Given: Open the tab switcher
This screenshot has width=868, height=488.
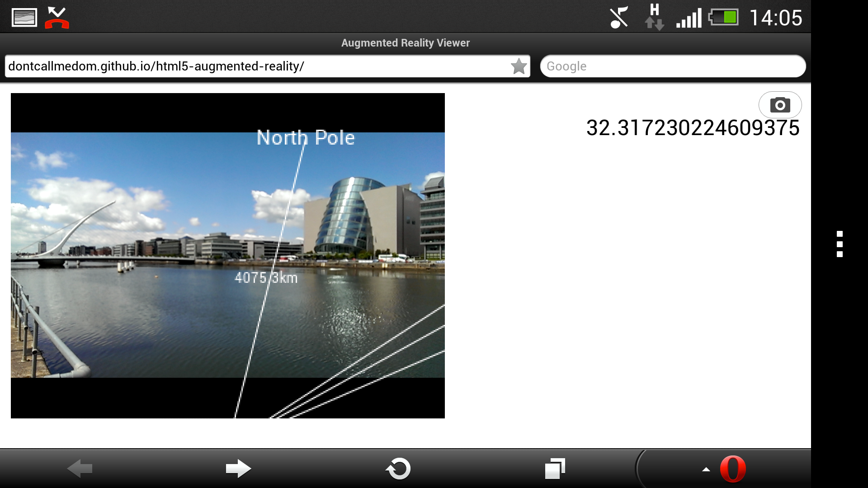Looking at the screenshot, I should pos(555,469).
